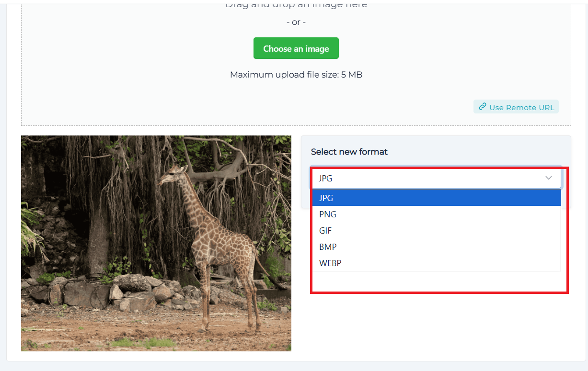Click the chevron arrow of the format dropdown

[x=549, y=178]
